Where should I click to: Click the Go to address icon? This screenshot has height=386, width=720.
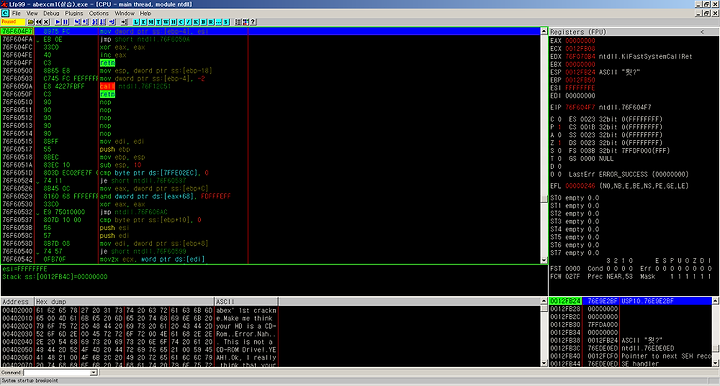click(x=124, y=22)
